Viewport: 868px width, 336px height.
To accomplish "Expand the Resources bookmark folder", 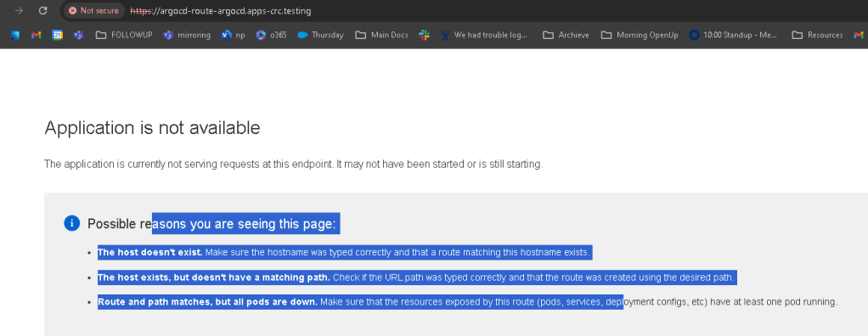I will click(x=817, y=35).
